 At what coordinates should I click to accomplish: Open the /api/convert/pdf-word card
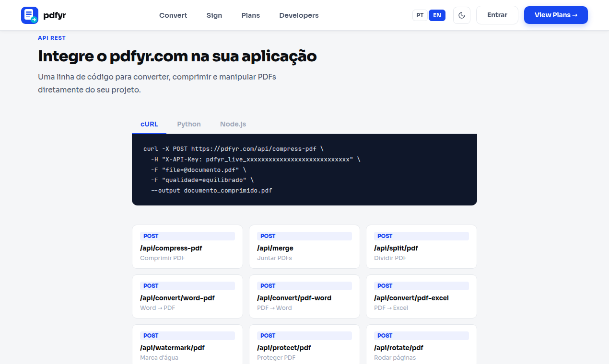(304, 296)
